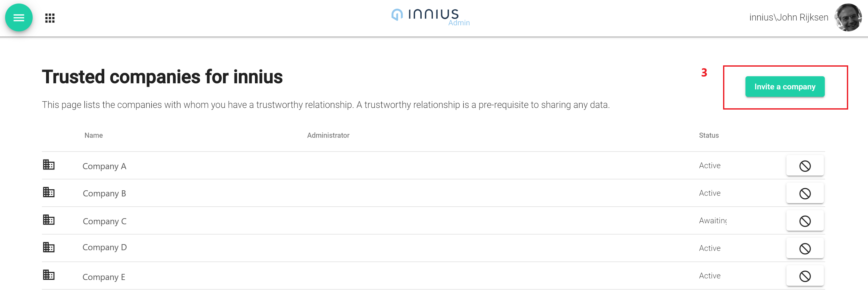Block Company B trust relationship
Viewport: 868px width, 305px height.
pos(805,193)
